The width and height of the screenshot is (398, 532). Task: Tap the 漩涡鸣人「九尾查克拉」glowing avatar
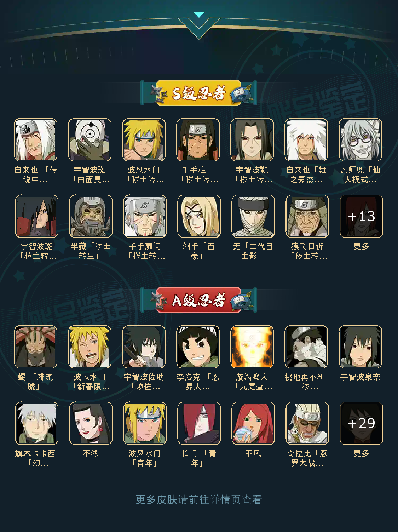[x=252, y=347]
